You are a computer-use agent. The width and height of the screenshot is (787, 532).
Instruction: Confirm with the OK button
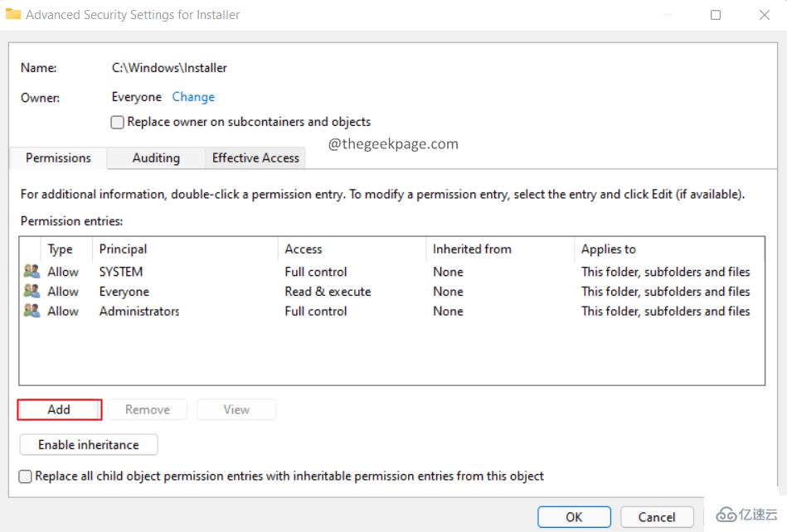tap(574, 517)
